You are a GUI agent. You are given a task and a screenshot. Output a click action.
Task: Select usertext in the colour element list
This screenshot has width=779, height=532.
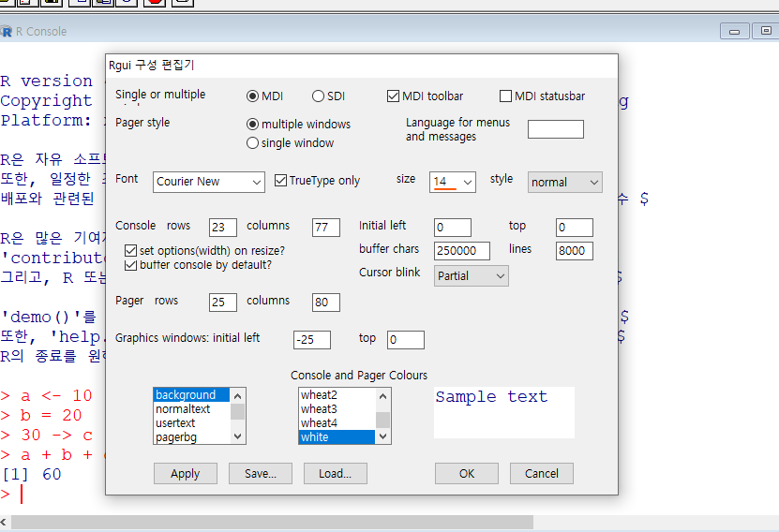click(192, 423)
